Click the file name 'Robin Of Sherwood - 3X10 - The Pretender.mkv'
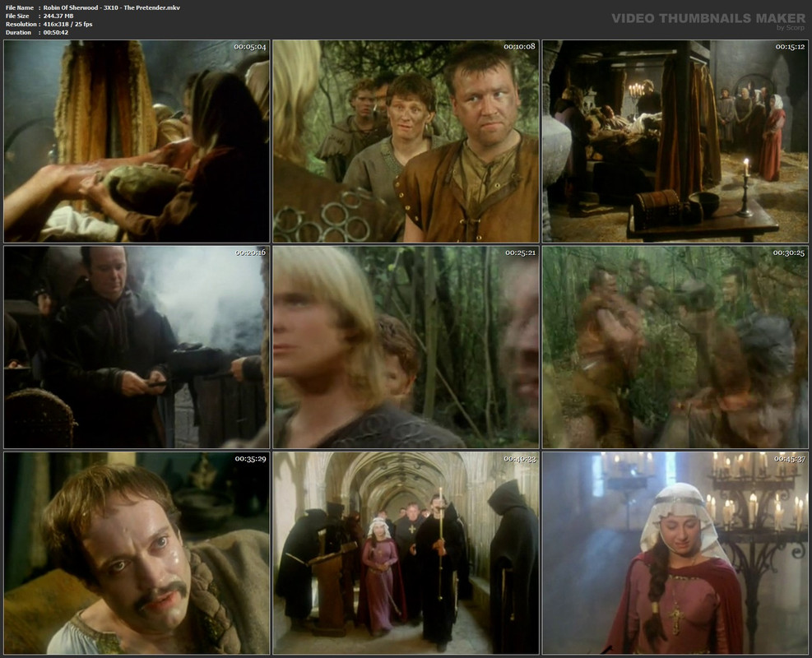 pyautogui.click(x=112, y=7)
